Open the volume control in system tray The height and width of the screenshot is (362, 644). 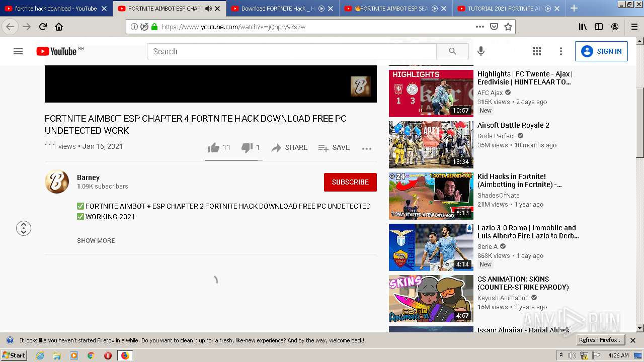(x=572, y=355)
